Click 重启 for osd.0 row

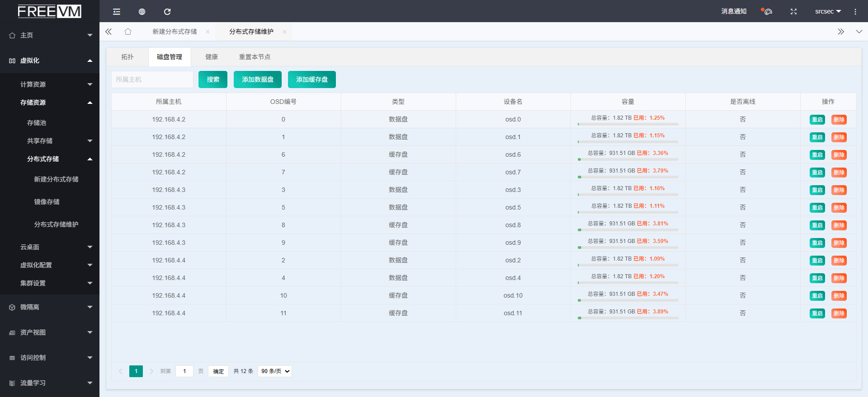(817, 120)
